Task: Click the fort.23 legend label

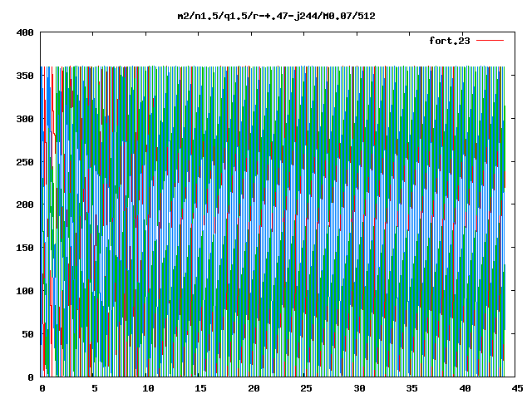Action: [x=450, y=41]
